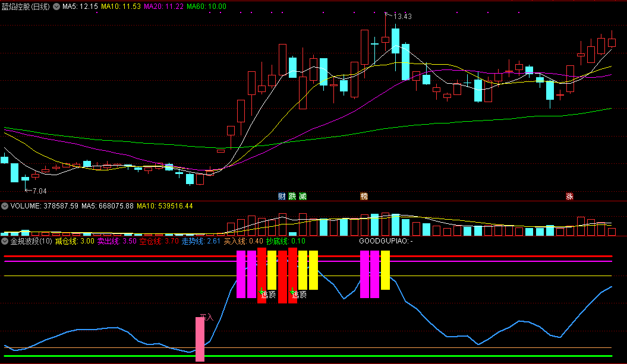This screenshot has height=364, width=627.
Task: Click the blue 财 event marker icon
Action: [x=282, y=196]
